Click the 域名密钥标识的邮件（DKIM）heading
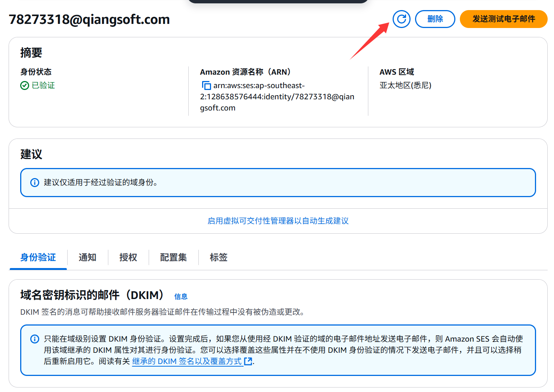Viewport: 554px width, 392px height. pyautogui.click(x=92, y=295)
